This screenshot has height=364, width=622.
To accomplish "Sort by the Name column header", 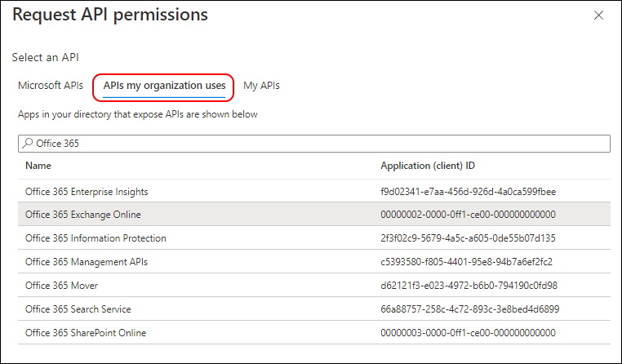I will (x=38, y=166).
